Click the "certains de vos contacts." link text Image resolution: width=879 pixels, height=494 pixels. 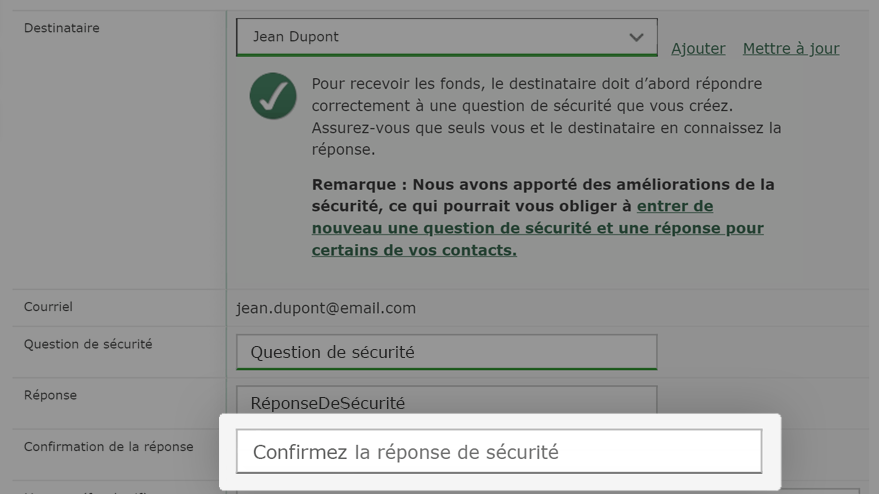click(414, 250)
